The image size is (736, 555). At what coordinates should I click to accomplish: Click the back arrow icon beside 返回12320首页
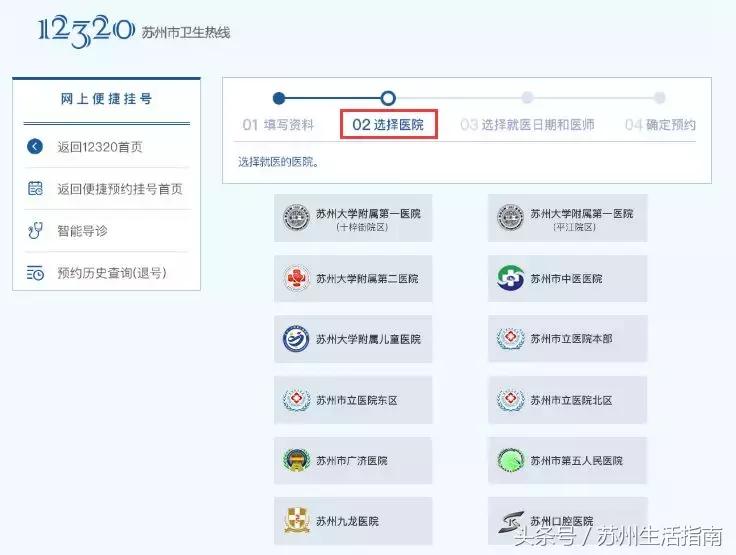35,146
